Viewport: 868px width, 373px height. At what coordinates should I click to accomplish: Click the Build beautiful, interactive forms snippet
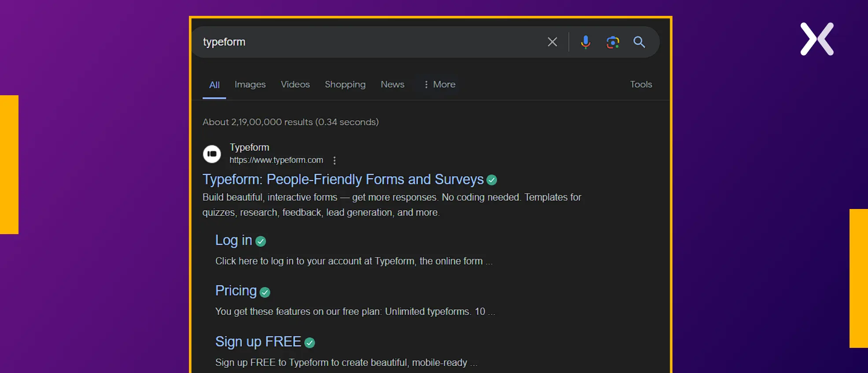(x=392, y=205)
